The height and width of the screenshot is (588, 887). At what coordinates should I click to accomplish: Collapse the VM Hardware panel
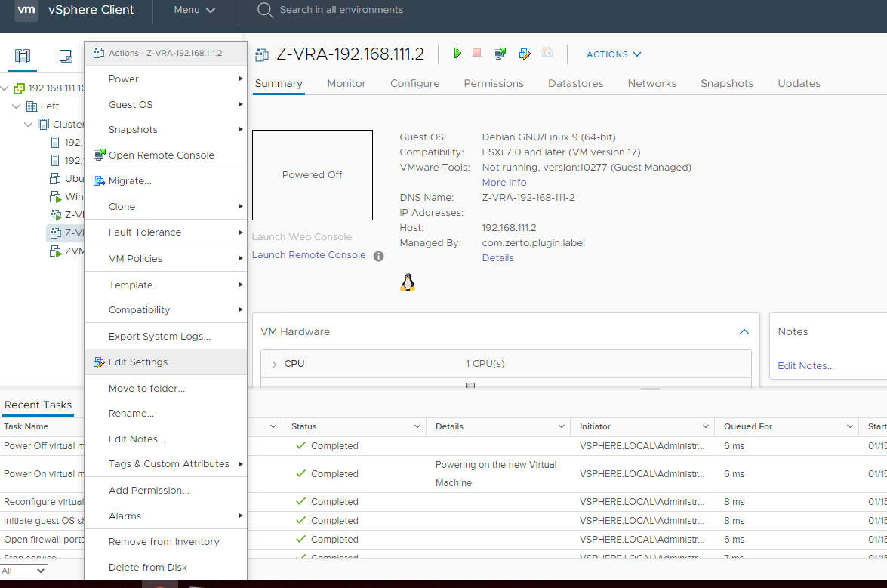tap(744, 332)
